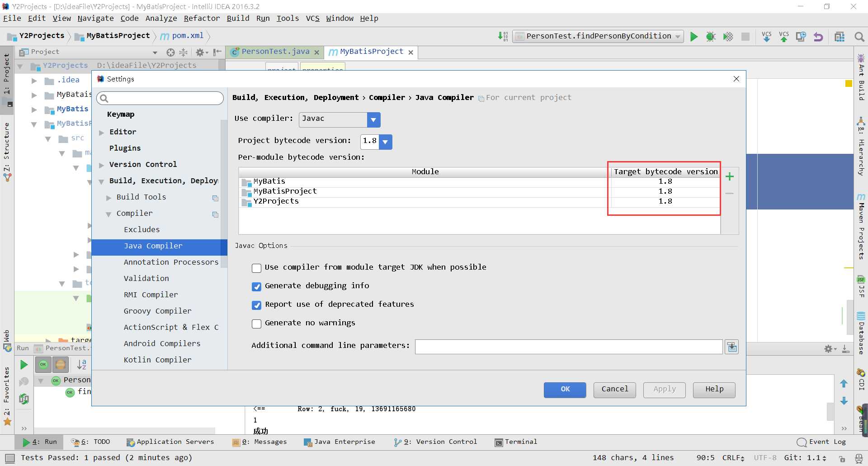Open the Messages tool window
This screenshot has height=466, width=868.
tap(259, 442)
